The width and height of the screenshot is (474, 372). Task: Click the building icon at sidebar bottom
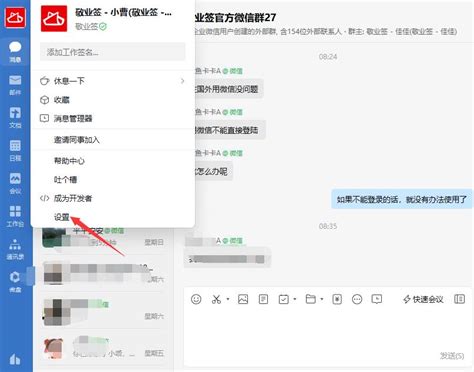point(15,359)
